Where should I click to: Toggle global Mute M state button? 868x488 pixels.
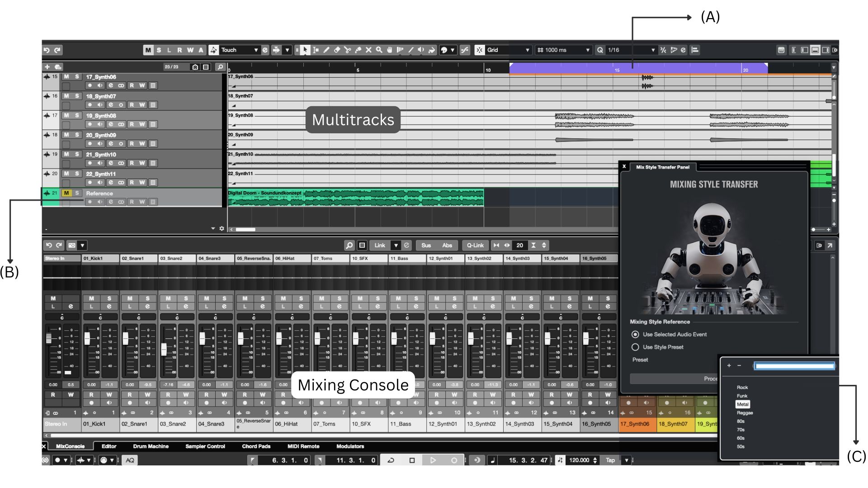coord(148,50)
